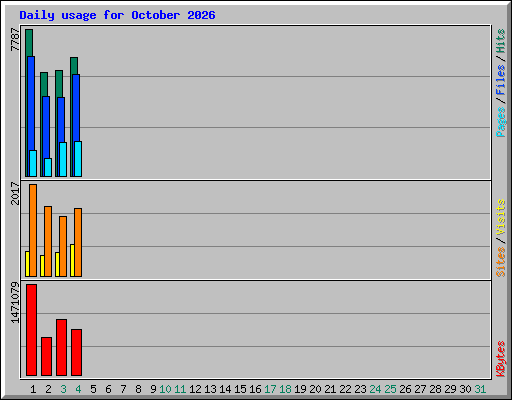The height and width of the screenshot is (400, 512).
Task: Click the chart title Daily usage for October 2026
Action: coord(117,15)
